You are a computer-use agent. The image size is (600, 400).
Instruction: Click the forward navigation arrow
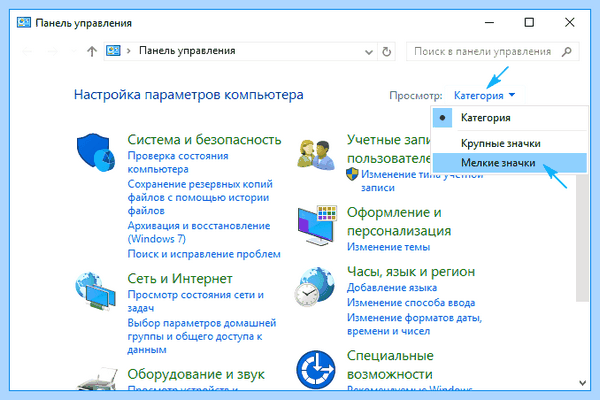52,51
